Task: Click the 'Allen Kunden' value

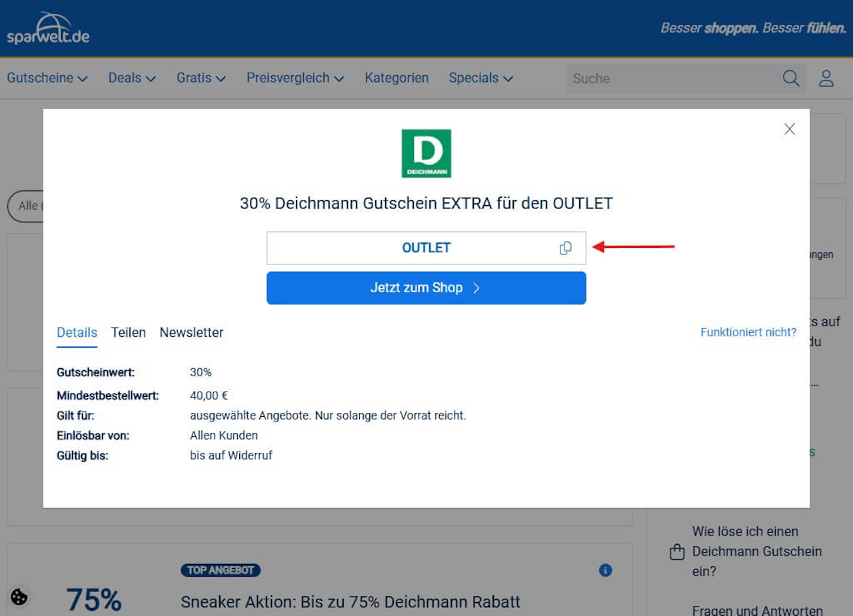Action: [x=224, y=436]
